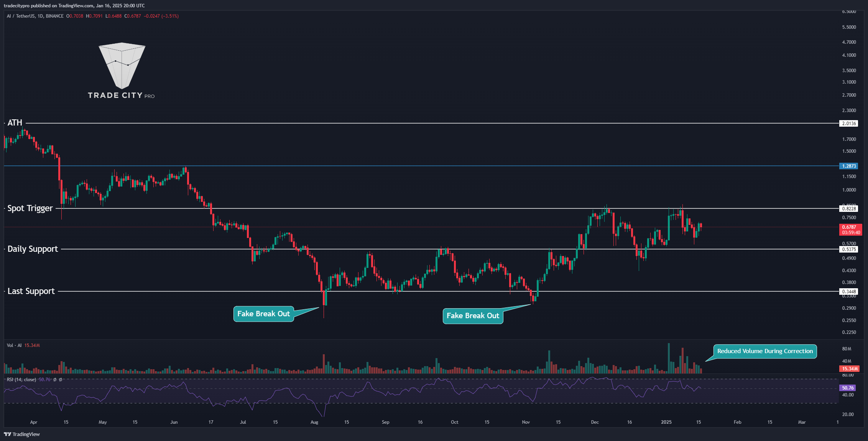Click the Apr label on time axis
The image size is (868, 441).
(x=34, y=422)
